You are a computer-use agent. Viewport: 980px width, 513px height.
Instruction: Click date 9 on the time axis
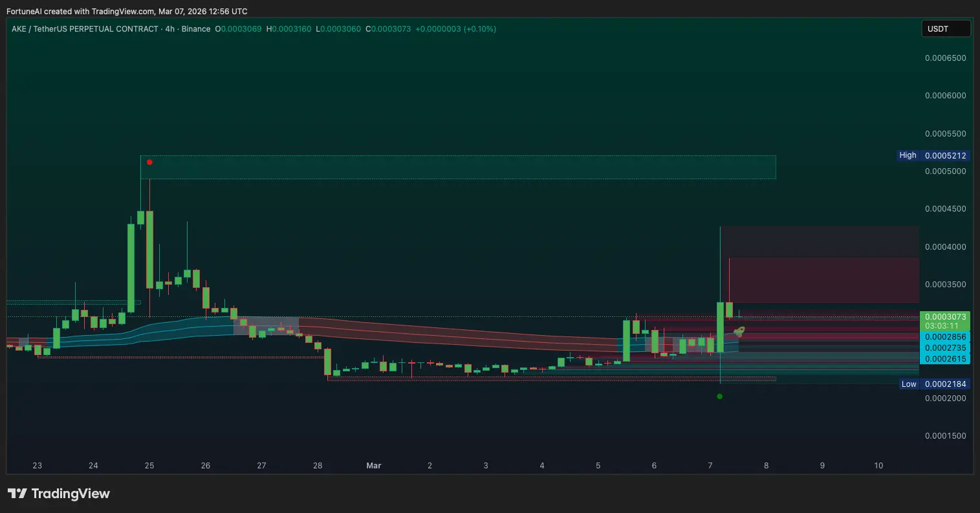click(822, 465)
